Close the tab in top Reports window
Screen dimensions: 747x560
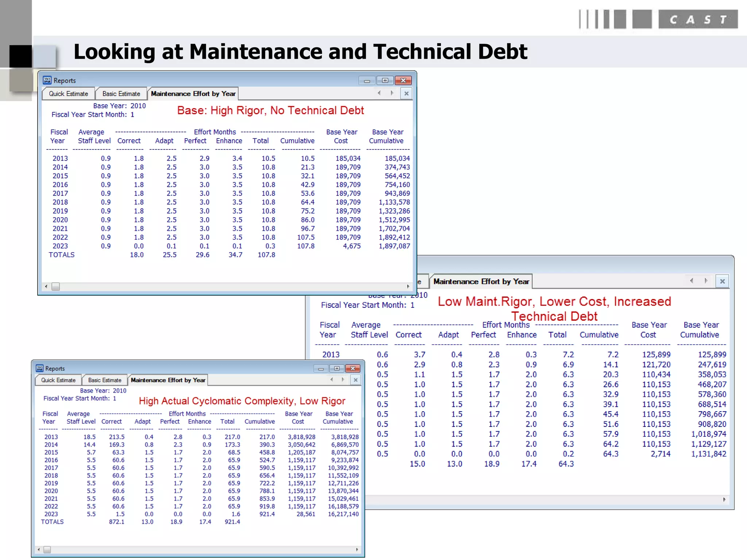(x=406, y=93)
